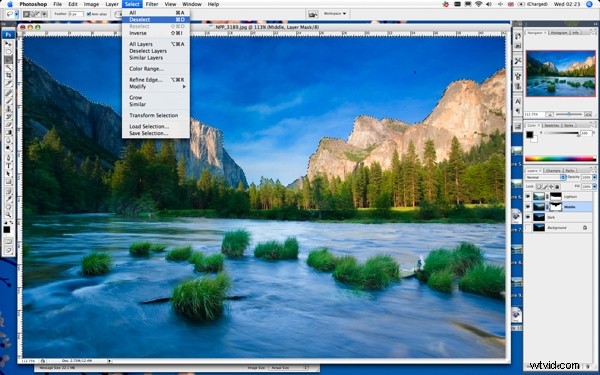The width and height of the screenshot is (600, 375).
Task: Show the Background layer visibility box
Action: [x=528, y=227]
